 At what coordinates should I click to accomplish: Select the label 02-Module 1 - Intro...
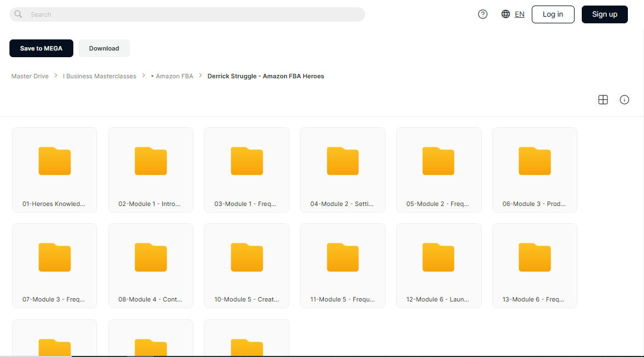pos(149,204)
